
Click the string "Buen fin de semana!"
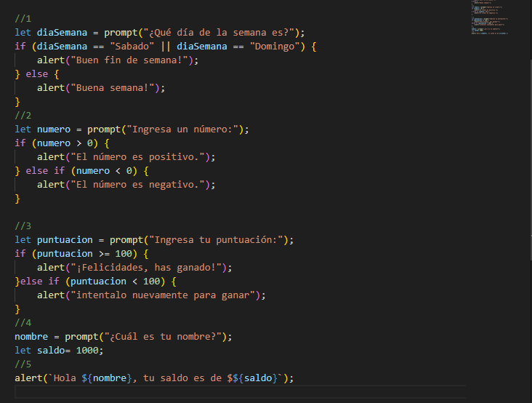tap(129, 60)
